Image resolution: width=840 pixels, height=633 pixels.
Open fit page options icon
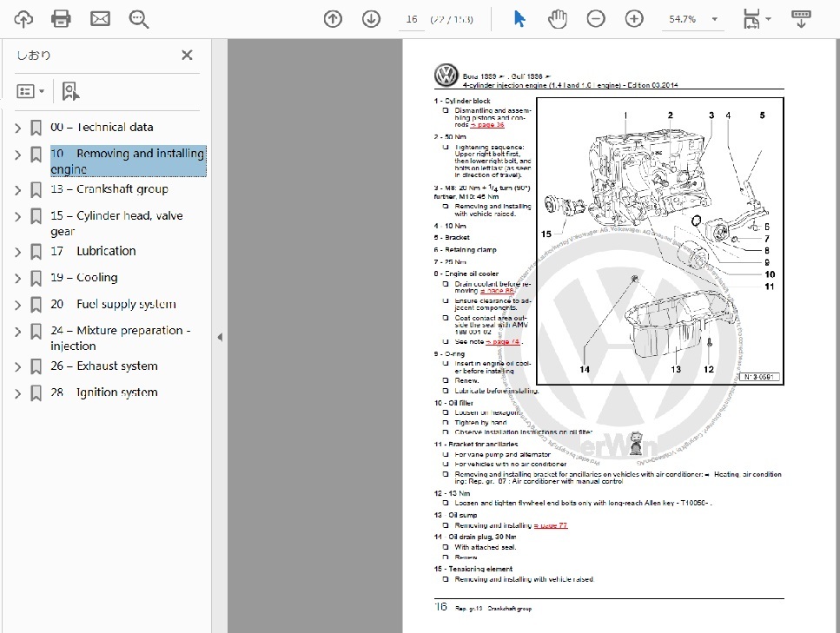click(751, 19)
